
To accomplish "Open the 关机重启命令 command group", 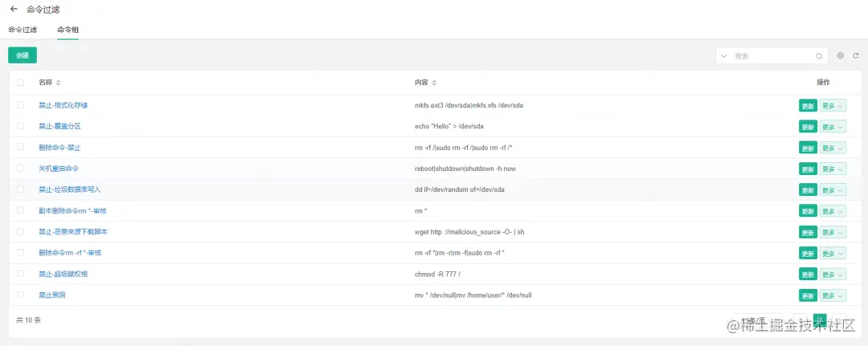I will tap(59, 169).
